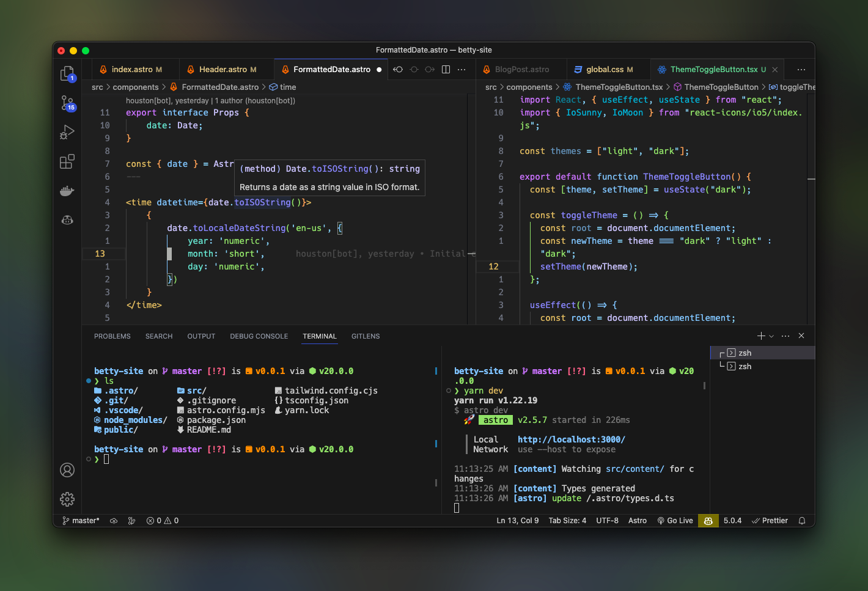Split the left editor to the right

tap(446, 69)
